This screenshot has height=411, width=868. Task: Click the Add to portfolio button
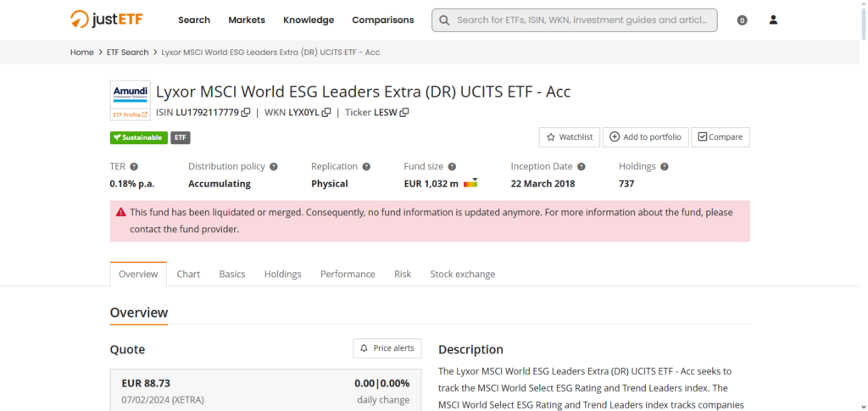click(645, 137)
